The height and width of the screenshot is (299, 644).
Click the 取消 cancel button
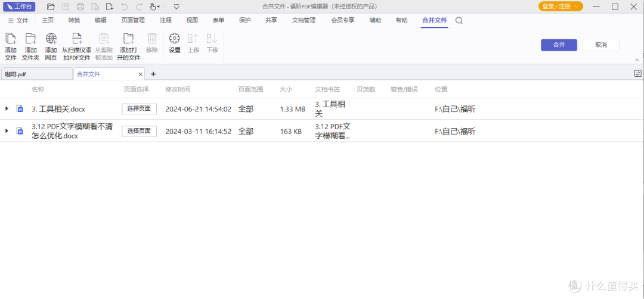[601, 45]
